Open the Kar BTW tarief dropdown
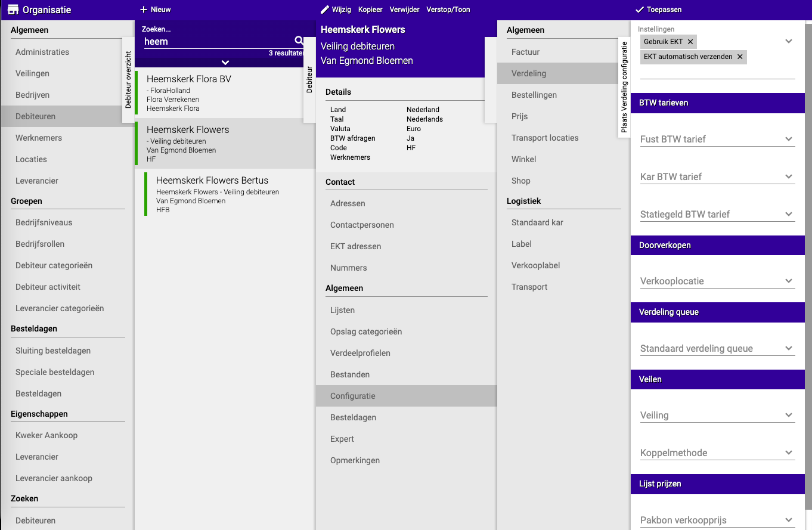The height and width of the screenshot is (530, 812). [x=718, y=176]
